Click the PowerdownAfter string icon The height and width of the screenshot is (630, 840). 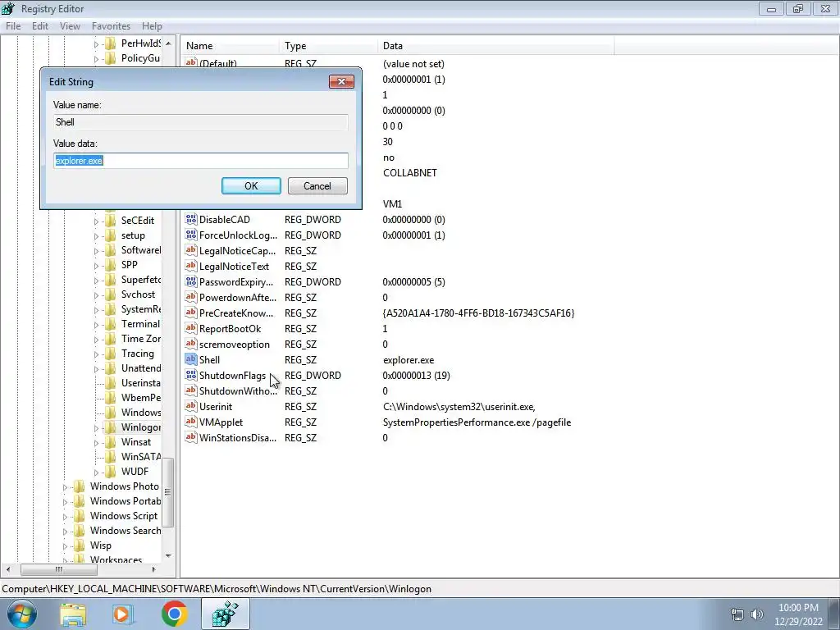tap(190, 297)
